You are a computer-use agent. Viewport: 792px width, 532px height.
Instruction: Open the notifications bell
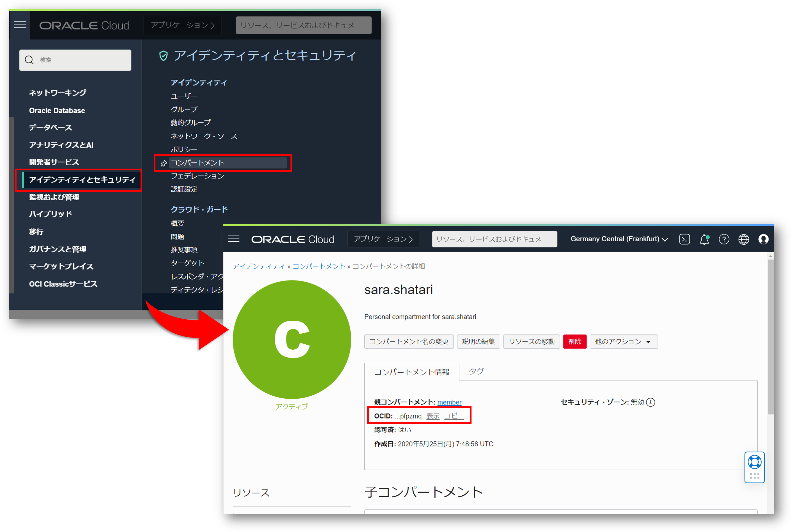704,239
